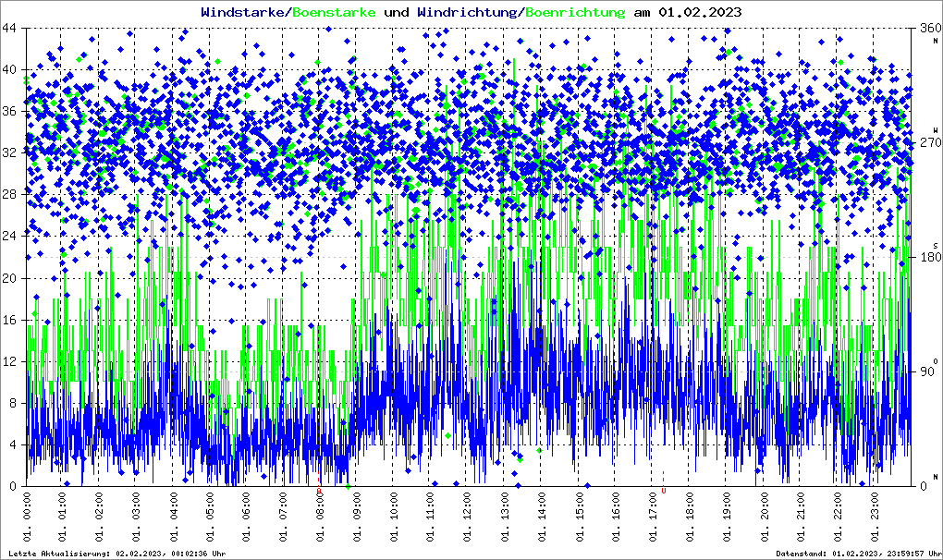Screen dimensions: 943x560
Task: Click the 13:00 time axis label
Action: pos(505,517)
